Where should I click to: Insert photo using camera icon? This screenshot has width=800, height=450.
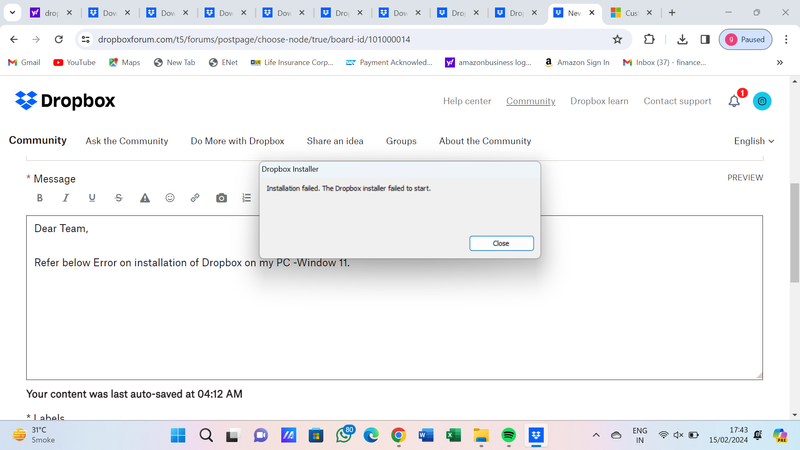coord(221,198)
